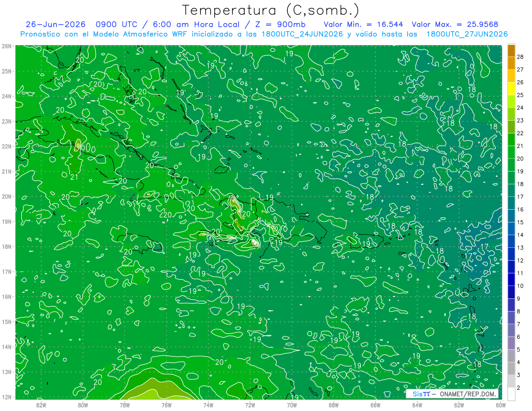Screen dimensions: 532x411
Task: Click the "27" label on the colorbar
Action: [520, 69]
